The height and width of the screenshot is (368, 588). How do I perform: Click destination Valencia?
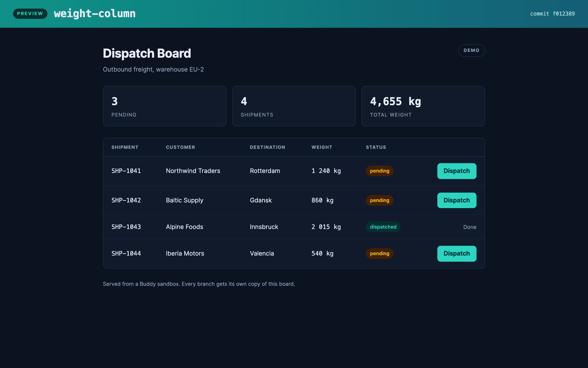[x=262, y=253]
